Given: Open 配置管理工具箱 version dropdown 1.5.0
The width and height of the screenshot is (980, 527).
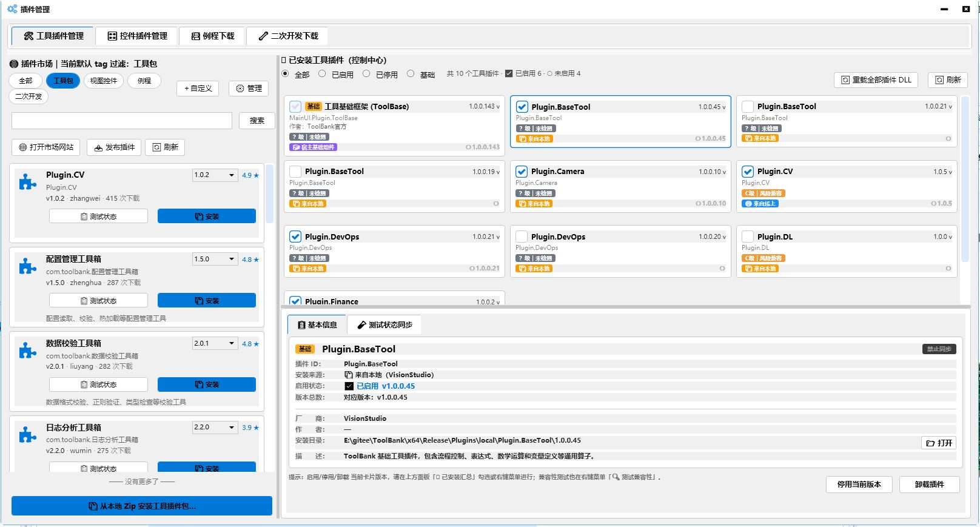Looking at the screenshot, I should click(215, 260).
